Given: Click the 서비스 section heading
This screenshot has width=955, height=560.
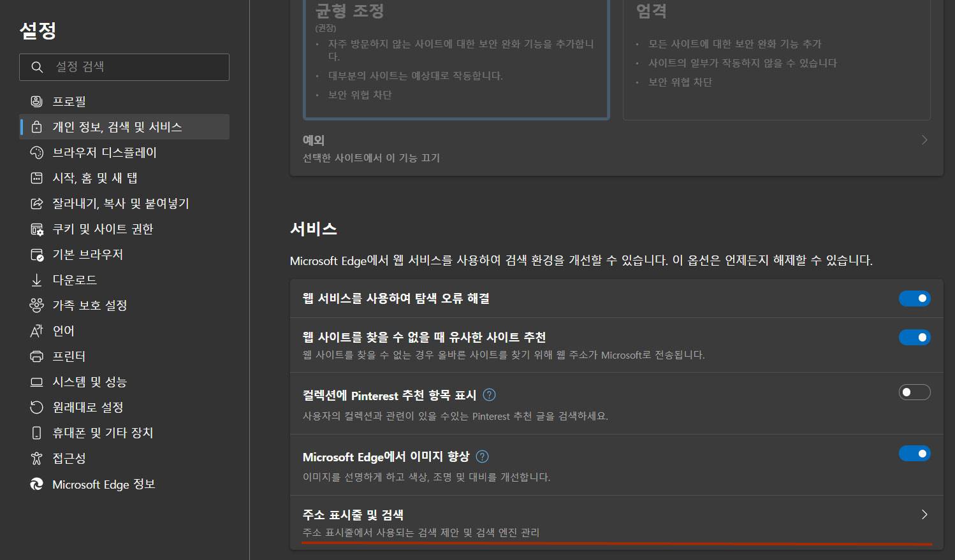Looking at the screenshot, I should [x=314, y=229].
